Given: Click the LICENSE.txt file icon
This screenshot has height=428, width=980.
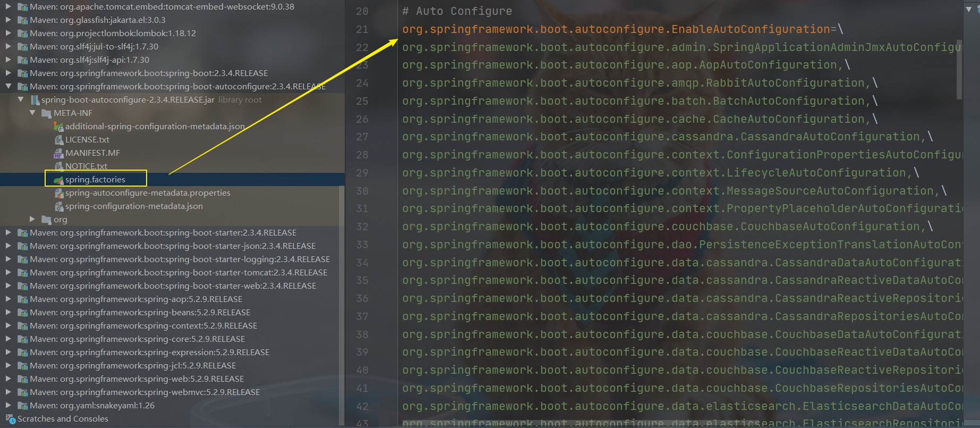Looking at the screenshot, I should (59, 140).
